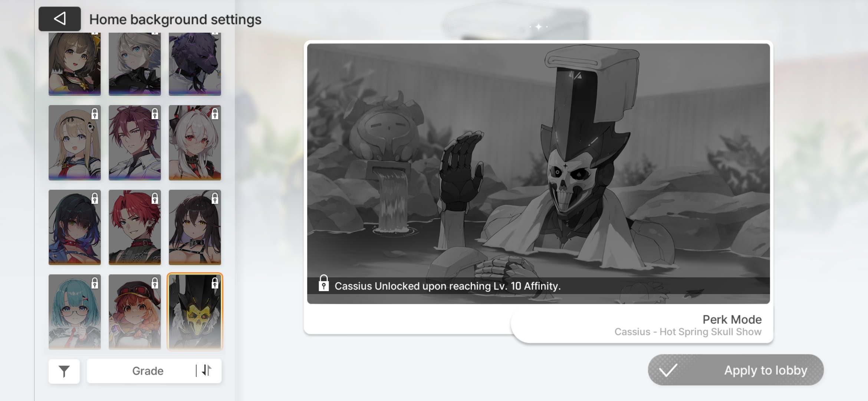Select the maroon-haired male character thumbnail
The image size is (868, 401).
click(135, 143)
